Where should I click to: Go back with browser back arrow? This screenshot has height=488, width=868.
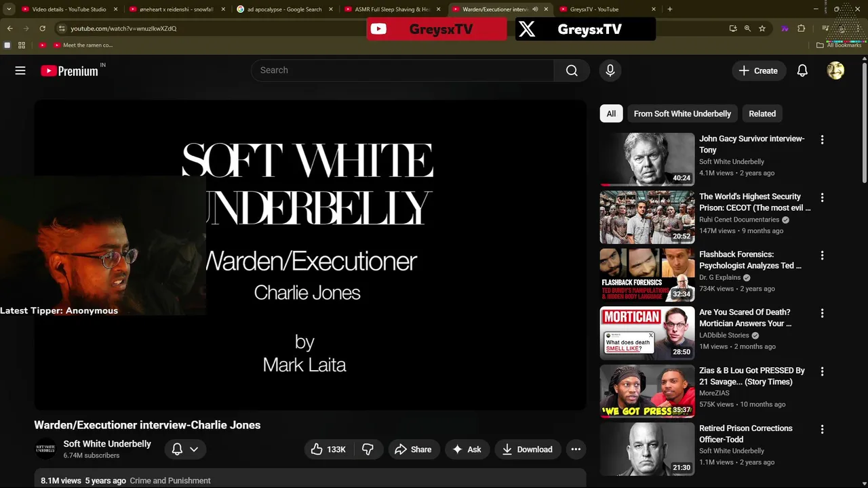point(9,28)
